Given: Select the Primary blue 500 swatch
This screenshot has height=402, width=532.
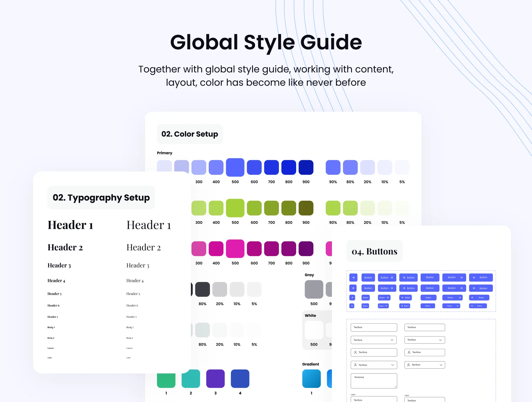Looking at the screenshot, I should tap(235, 167).
